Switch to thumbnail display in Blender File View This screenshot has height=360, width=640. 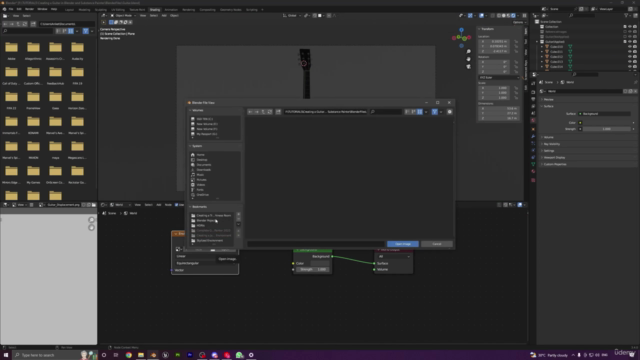(x=420, y=112)
